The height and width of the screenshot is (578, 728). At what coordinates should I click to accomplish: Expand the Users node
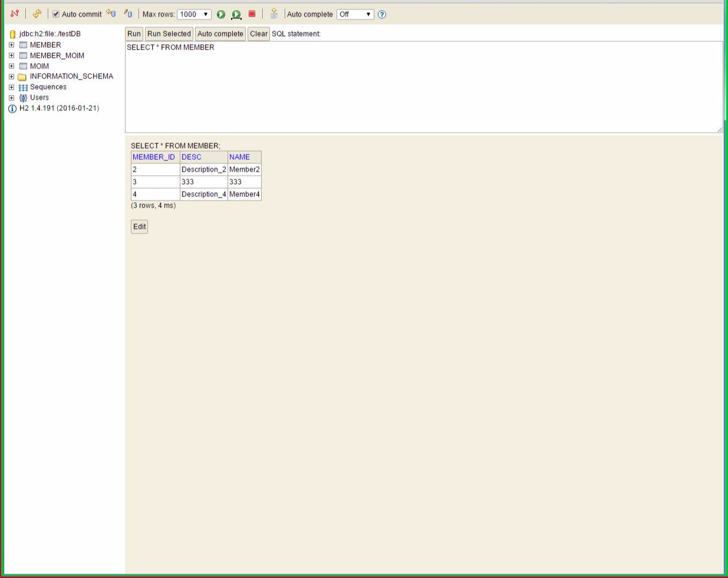[x=11, y=98]
